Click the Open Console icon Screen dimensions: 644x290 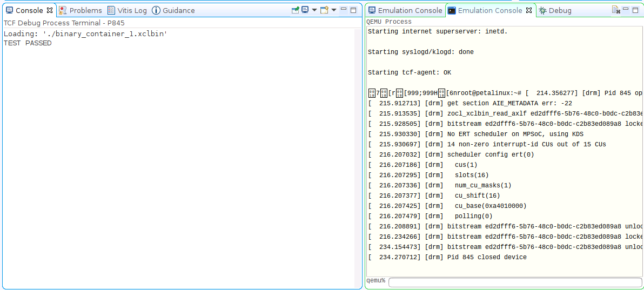point(324,10)
